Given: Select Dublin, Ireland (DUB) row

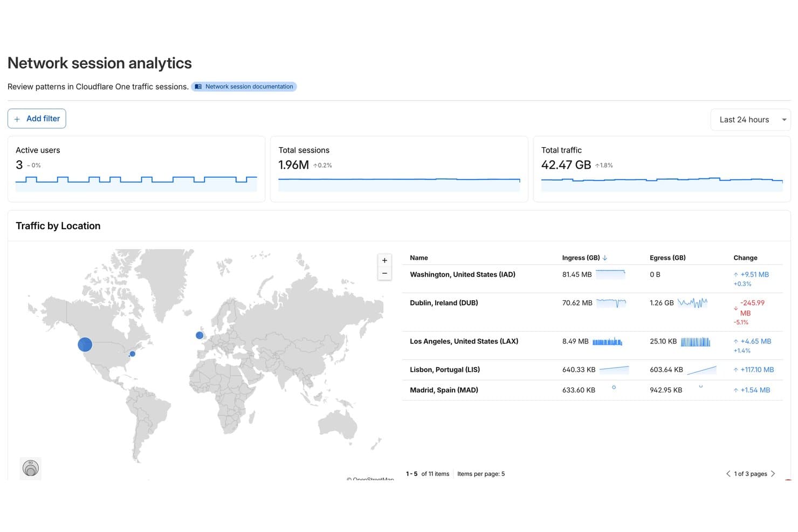Looking at the screenshot, I should click(592, 312).
